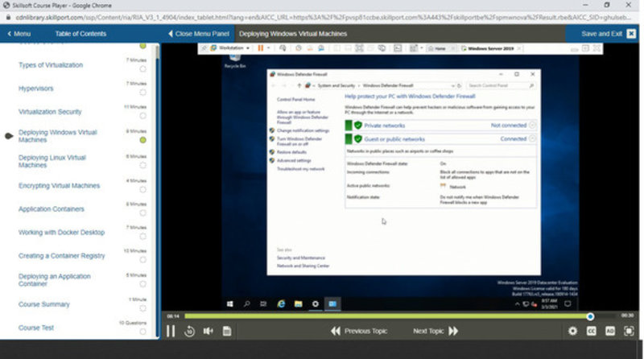Screen dimensions: 644x359
Task: Click the video progress slider handle
Action: coord(590,316)
